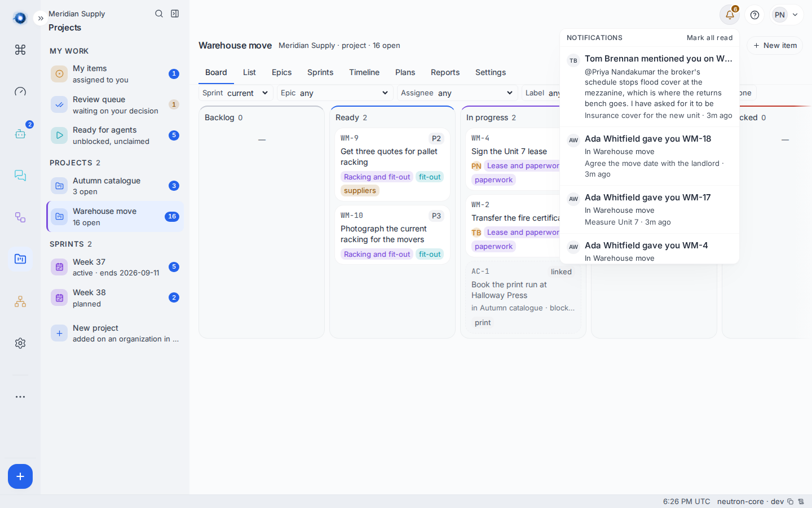Click Mark all read in notifications

coord(709,38)
